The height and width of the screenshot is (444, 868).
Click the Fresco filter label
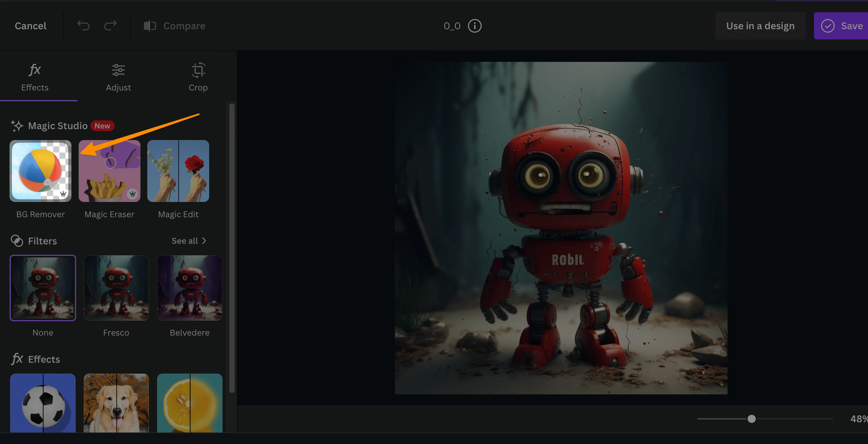[x=116, y=332]
